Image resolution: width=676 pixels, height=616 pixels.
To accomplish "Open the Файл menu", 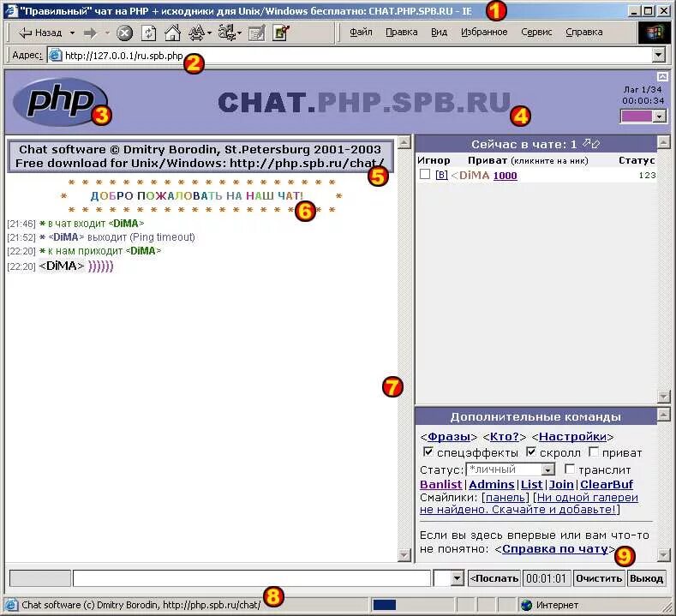I will (x=361, y=32).
